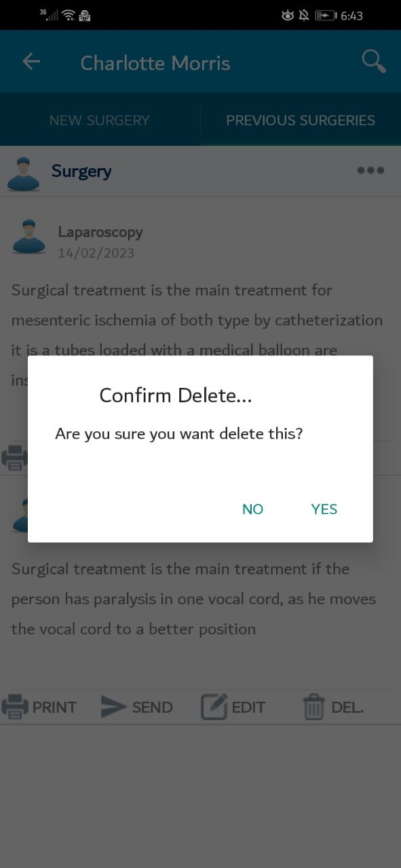The height and width of the screenshot is (868, 401).
Task: Open search with magnifier icon
Action: pos(374,61)
